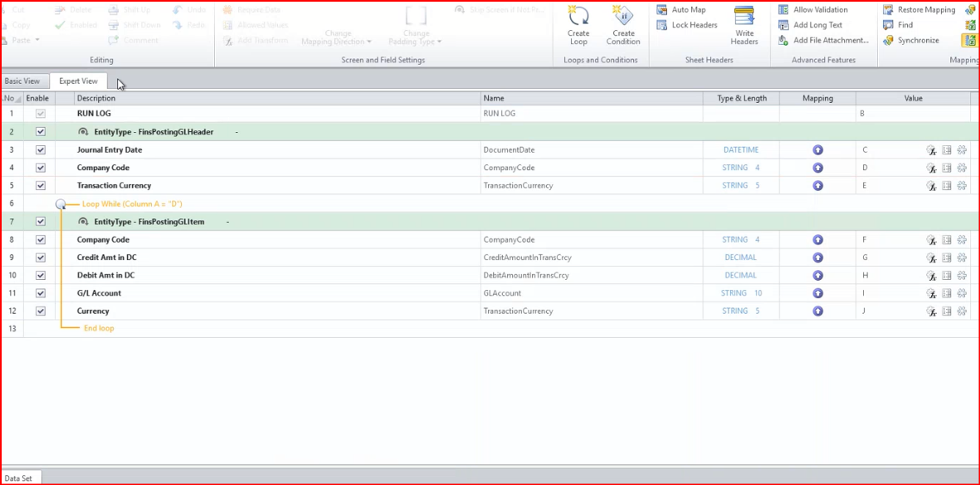Click the loop marker icon on row 6

(x=61, y=204)
